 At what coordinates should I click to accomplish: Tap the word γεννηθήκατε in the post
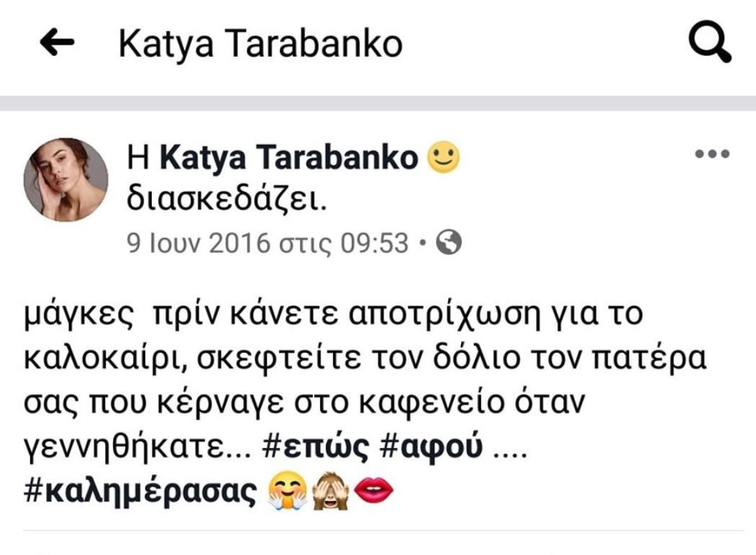(x=137, y=448)
